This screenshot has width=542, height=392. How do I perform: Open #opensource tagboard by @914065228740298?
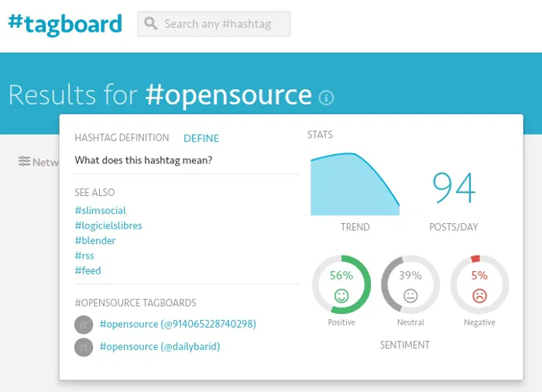click(177, 324)
